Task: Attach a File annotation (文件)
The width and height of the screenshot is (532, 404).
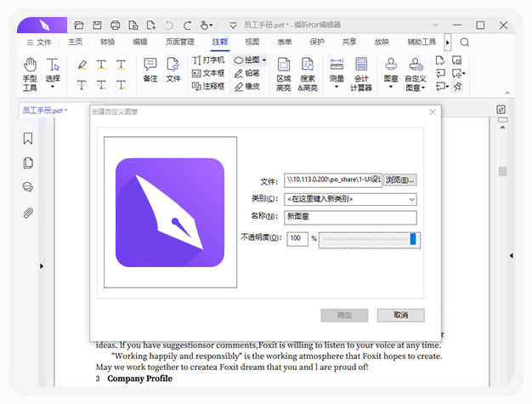Action: [x=173, y=70]
